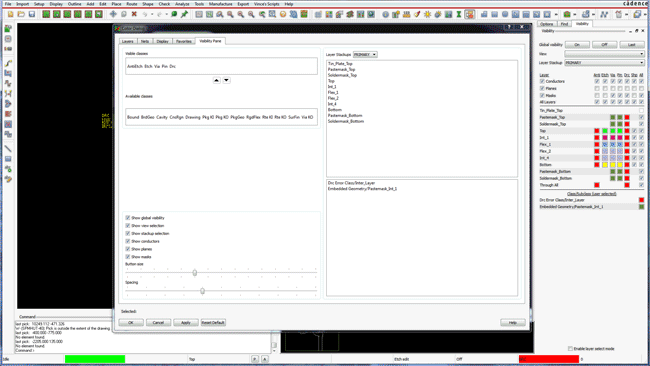Open the Layer Stackups PRIMARY dropdown in dialog
The height and width of the screenshot is (366, 650).
pos(365,54)
